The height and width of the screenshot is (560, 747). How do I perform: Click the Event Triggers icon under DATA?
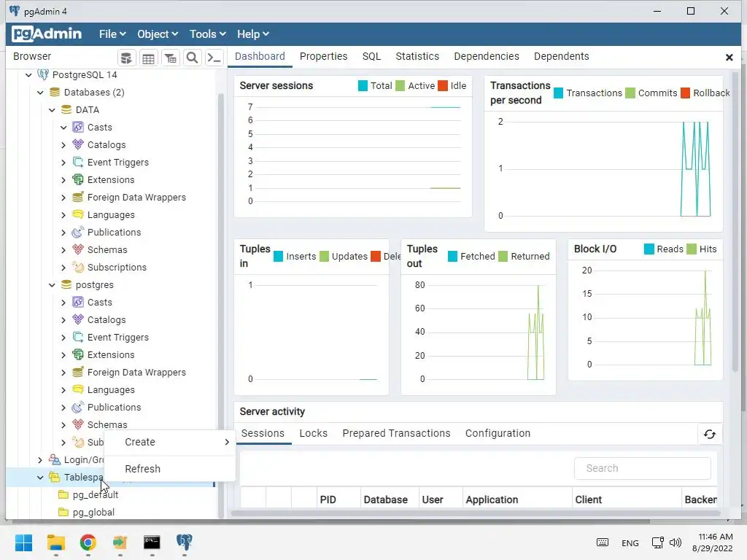click(x=78, y=163)
